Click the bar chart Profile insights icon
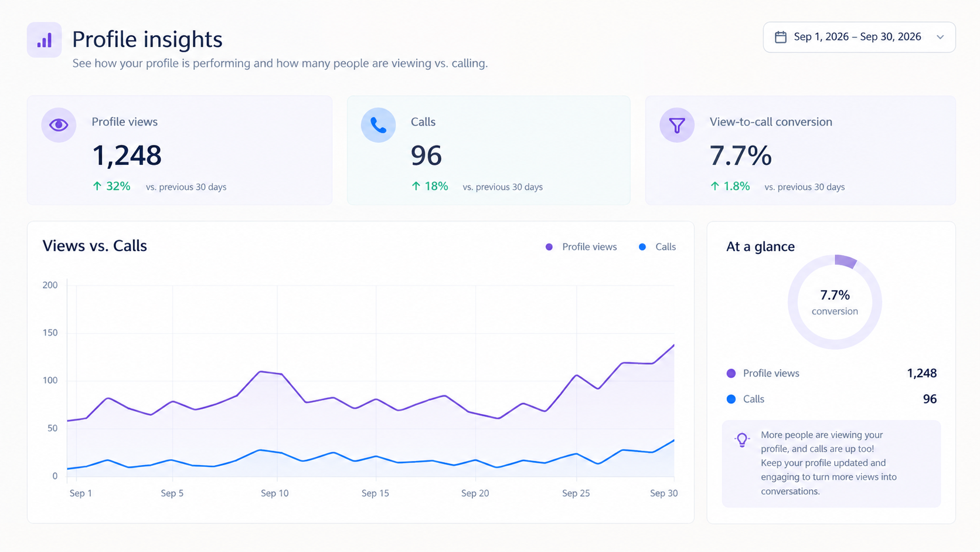980x552 pixels. pos(45,40)
